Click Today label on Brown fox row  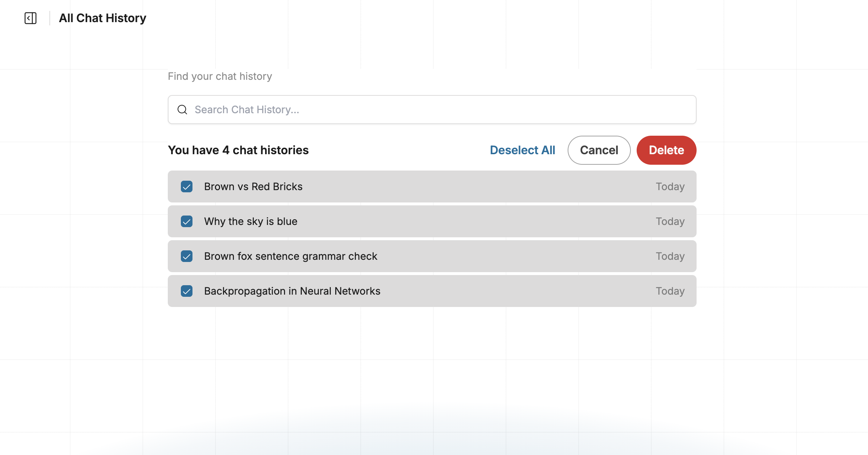670,256
